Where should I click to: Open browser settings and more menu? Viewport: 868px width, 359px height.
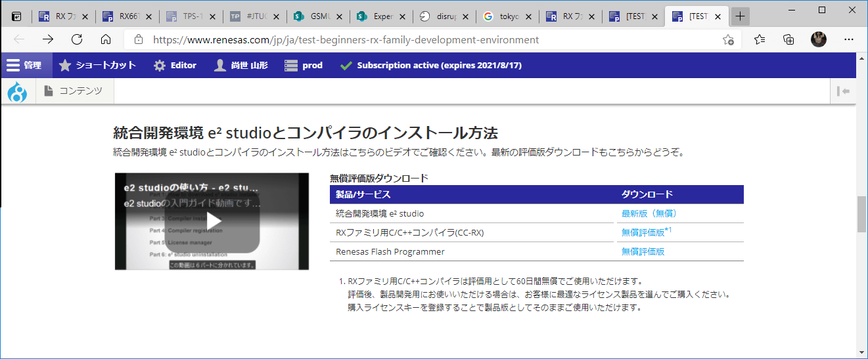[x=848, y=39]
